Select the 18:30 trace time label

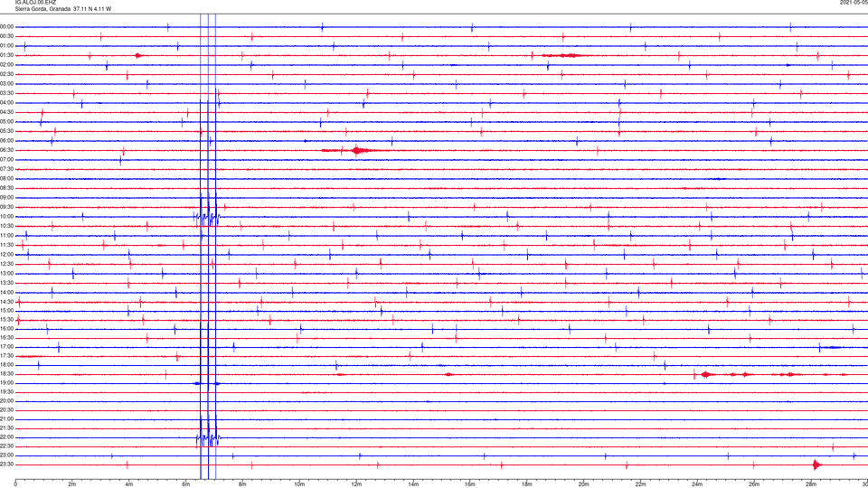[7, 374]
